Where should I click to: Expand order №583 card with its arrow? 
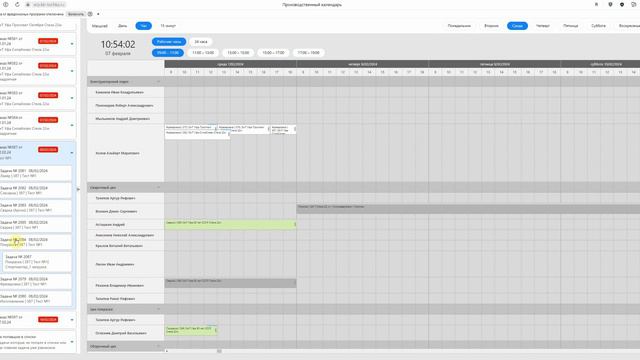click(x=72, y=98)
